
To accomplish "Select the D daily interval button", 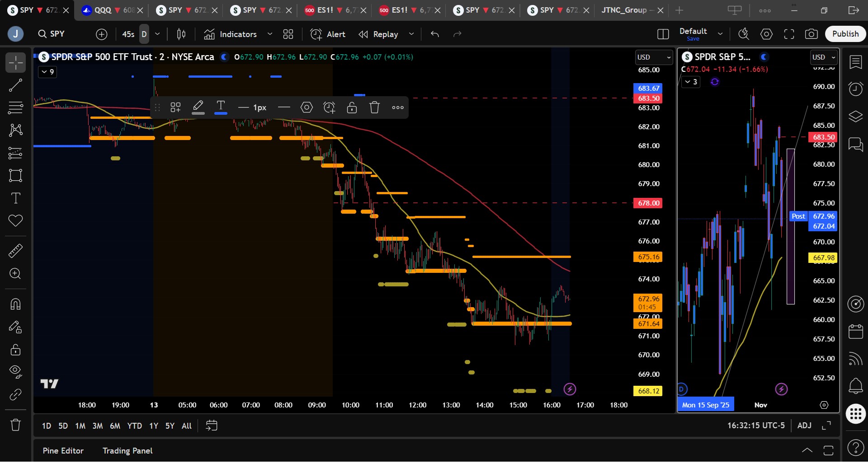I will [144, 34].
